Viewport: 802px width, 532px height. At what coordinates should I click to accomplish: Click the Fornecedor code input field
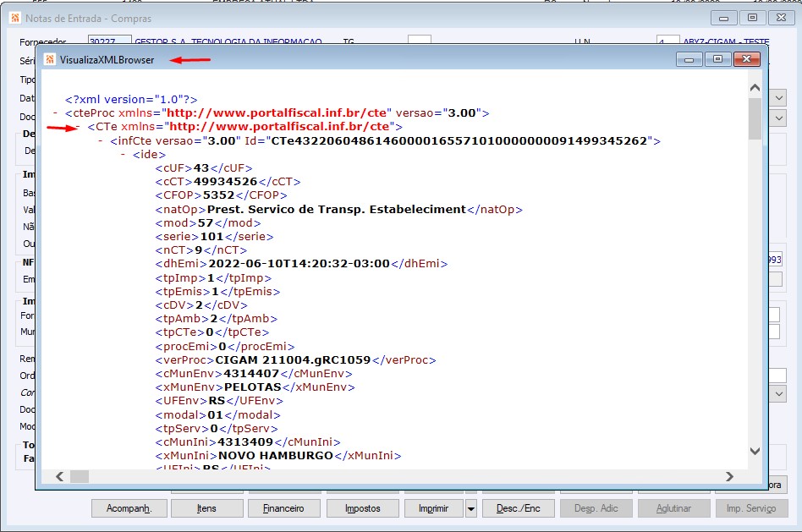[x=109, y=41]
